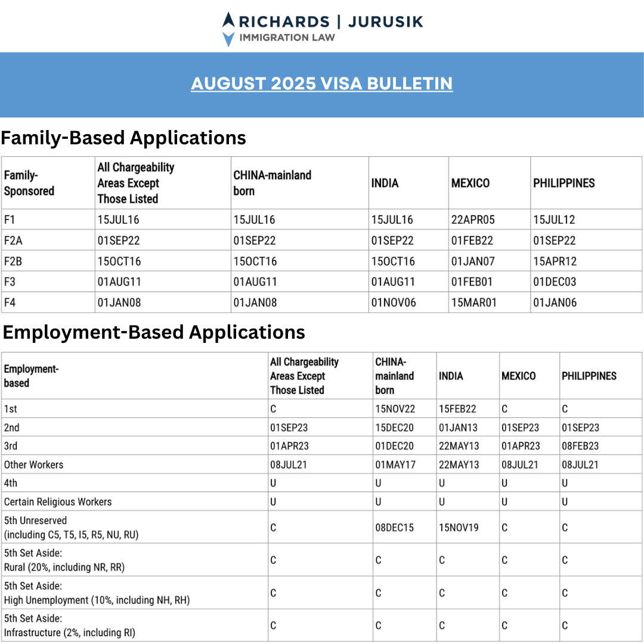Click F4 Philippines date 01JAN06
Image resolution: width=644 pixels, height=644 pixels.
[x=555, y=303]
